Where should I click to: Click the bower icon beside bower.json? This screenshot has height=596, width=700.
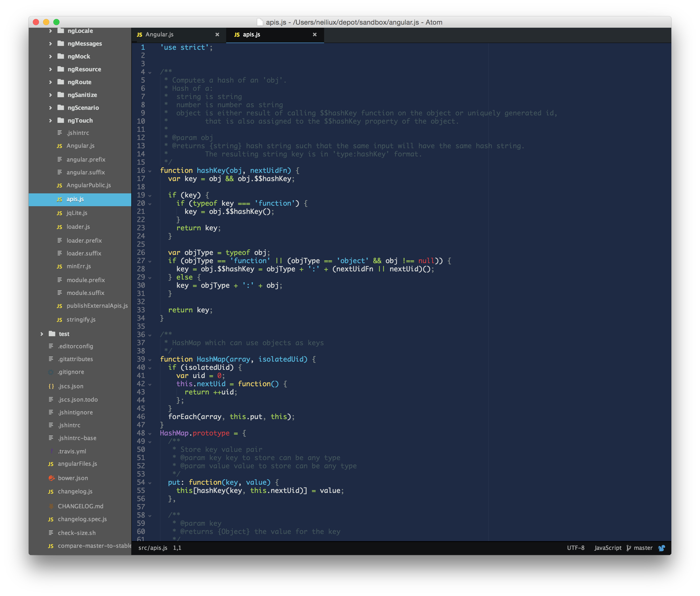click(51, 478)
